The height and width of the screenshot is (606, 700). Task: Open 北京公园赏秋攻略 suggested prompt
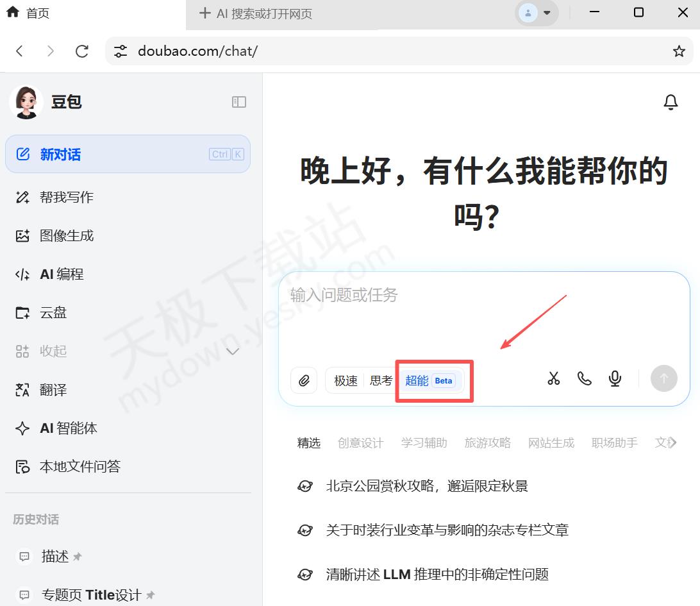(x=426, y=486)
